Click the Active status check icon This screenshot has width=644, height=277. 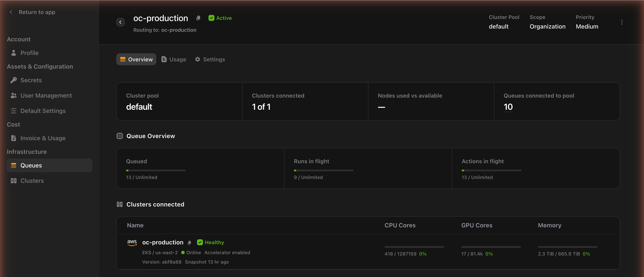(211, 18)
